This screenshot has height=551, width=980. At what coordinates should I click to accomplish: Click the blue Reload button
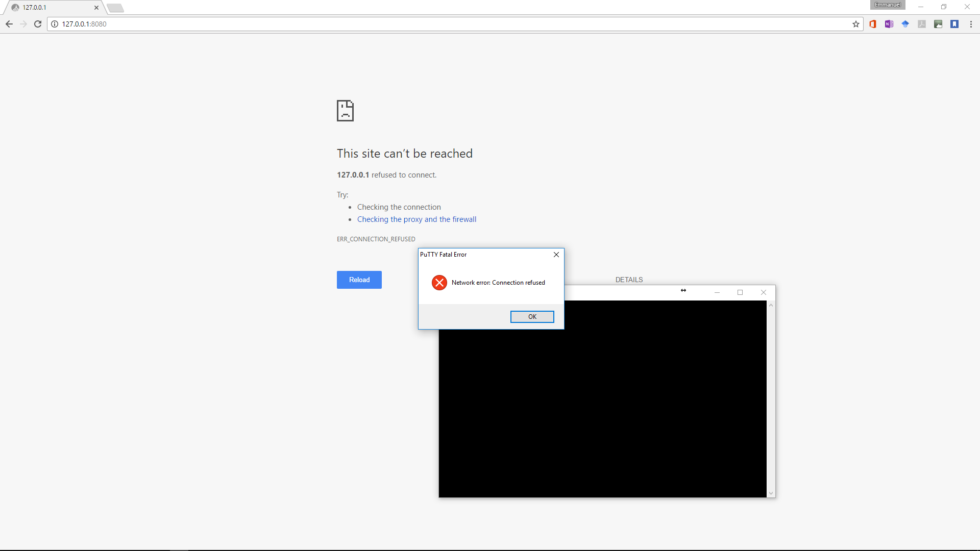359,280
